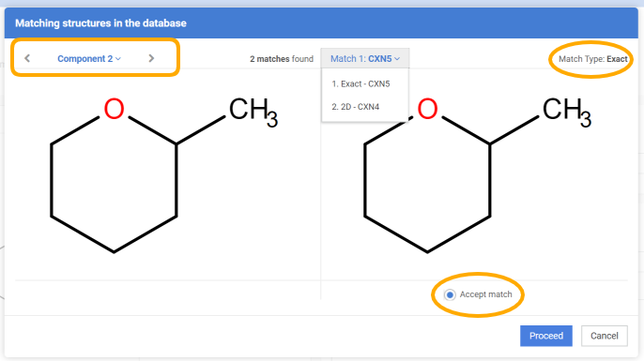This screenshot has width=644, height=361.
Task: Click the small arrow beside Component 2
Action: point(118,59)
